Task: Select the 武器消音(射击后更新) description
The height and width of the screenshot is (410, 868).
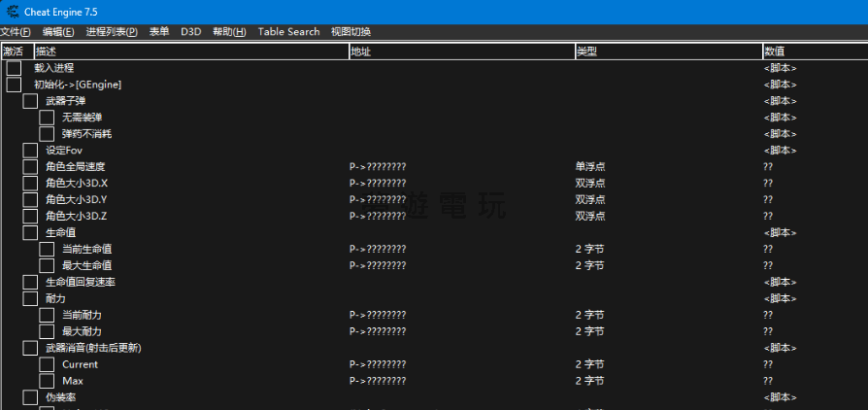Action: pyautogui.click(x=93, y=349)
